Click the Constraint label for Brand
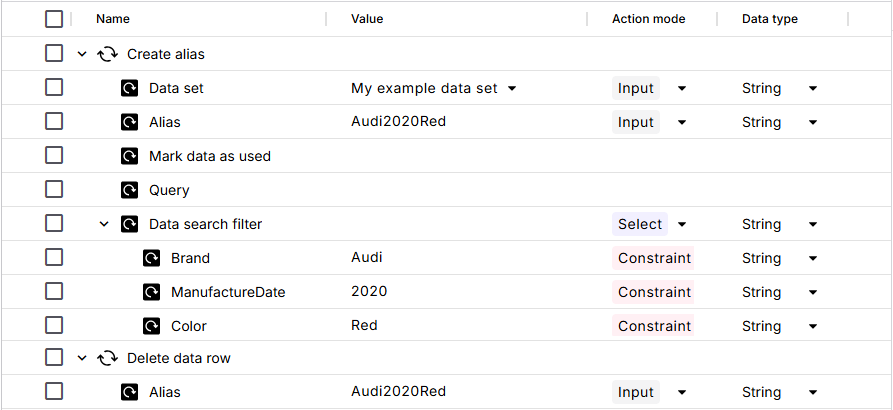Viewport: 893px width, 410px height. 654,258
